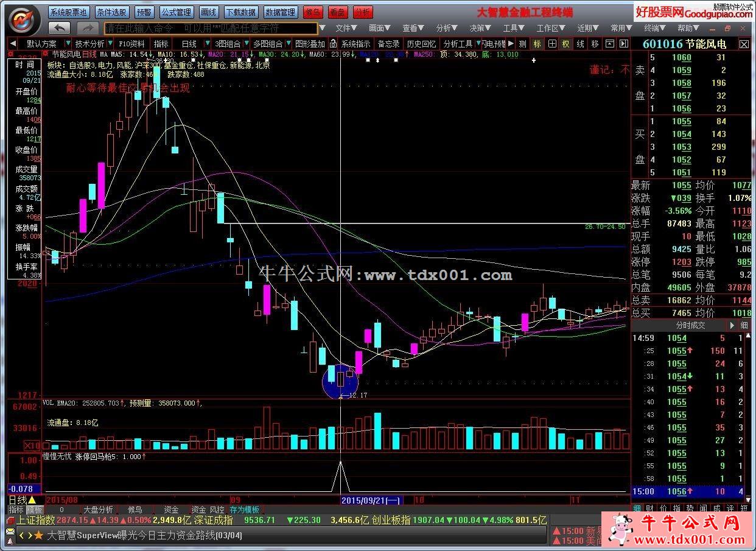The image size is (756, 551).
Task: Open F10资料 company info
Action: [131, 44]
